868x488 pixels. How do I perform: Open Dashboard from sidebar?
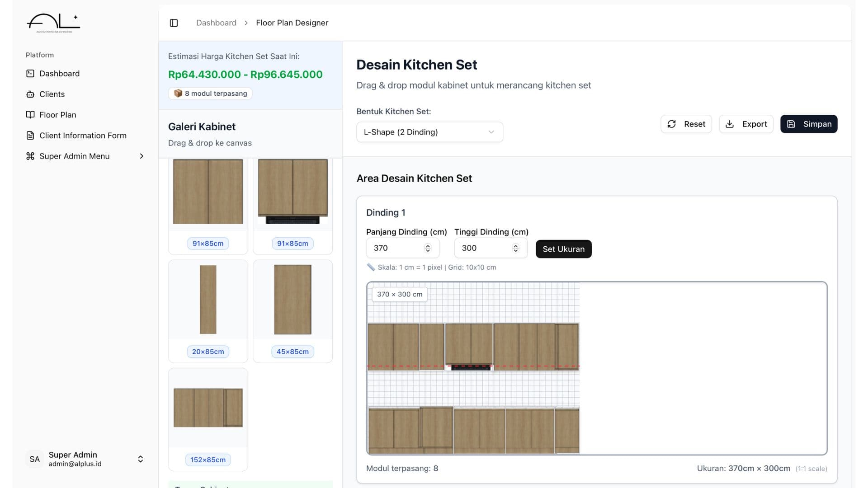[59, 74]
